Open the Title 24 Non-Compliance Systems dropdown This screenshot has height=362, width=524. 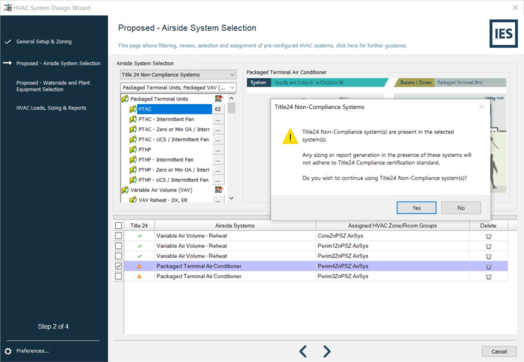click(x=178, y=75)
